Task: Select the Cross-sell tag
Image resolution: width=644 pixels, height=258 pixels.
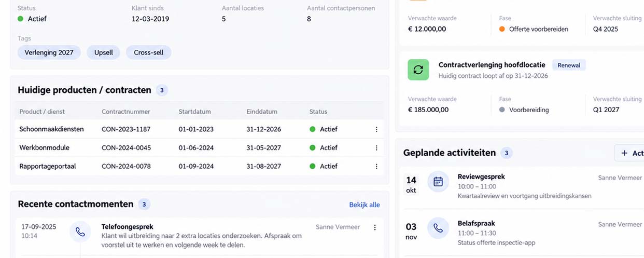Action: [x=149, y=52]
